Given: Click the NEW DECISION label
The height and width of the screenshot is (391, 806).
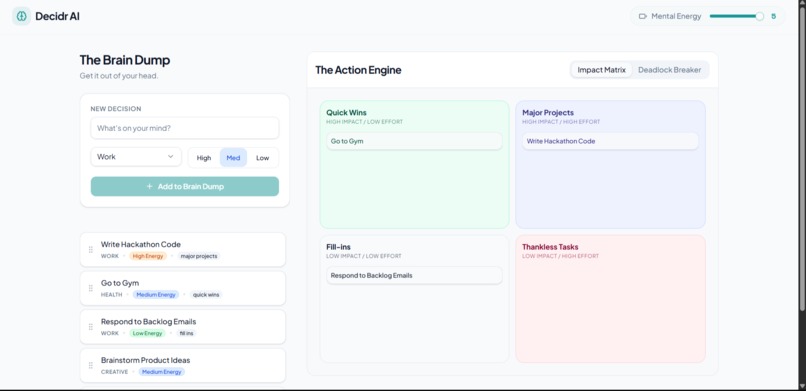Looking at the screenshot, I should (x=116, y=109).
